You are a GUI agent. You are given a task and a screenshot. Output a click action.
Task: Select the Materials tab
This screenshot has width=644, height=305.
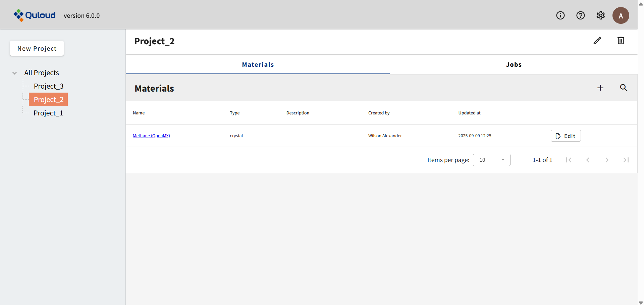(258, 65)
